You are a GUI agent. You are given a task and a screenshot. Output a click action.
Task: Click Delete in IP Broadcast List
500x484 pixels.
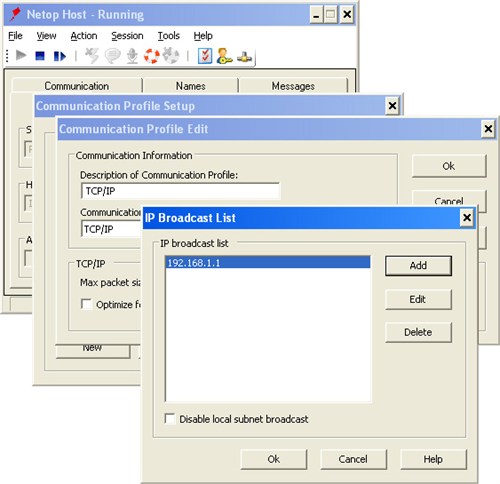pos(418,332)
